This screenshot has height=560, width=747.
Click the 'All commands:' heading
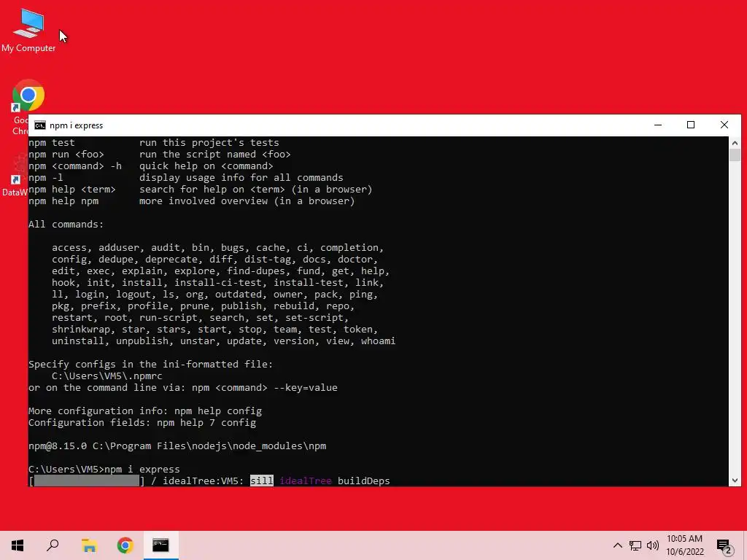click(x=66, y=225)
